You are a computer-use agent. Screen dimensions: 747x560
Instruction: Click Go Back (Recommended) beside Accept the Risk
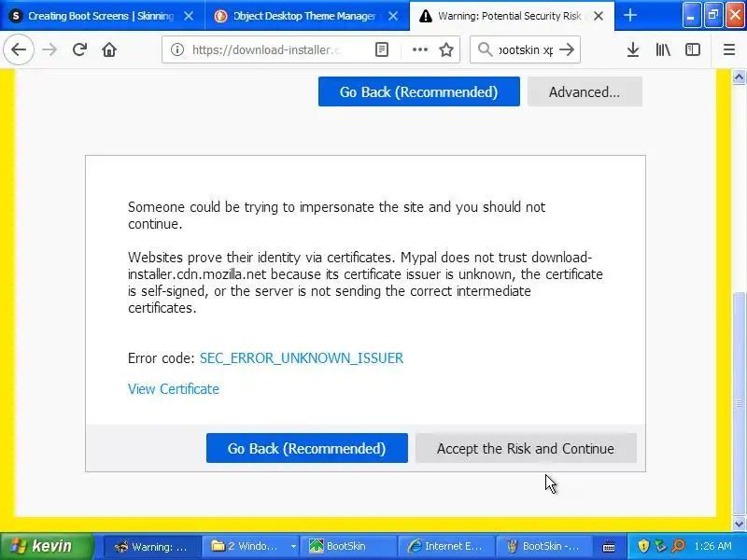[x=307, y=448]
